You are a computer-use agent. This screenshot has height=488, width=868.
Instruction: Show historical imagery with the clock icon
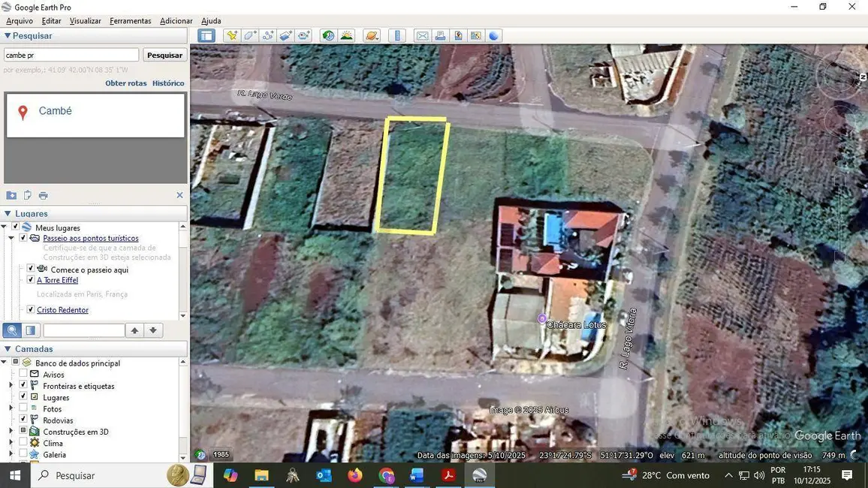[x=328, y=35]
